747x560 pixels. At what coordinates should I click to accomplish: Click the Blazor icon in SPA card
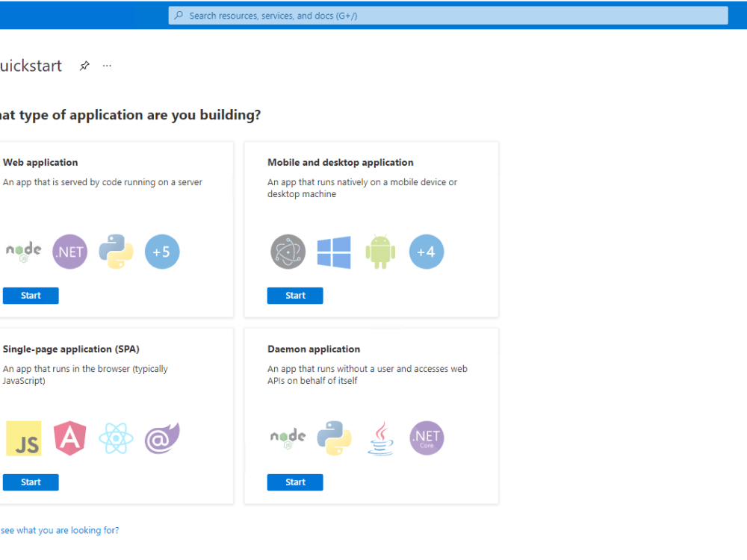click(162, 438)
